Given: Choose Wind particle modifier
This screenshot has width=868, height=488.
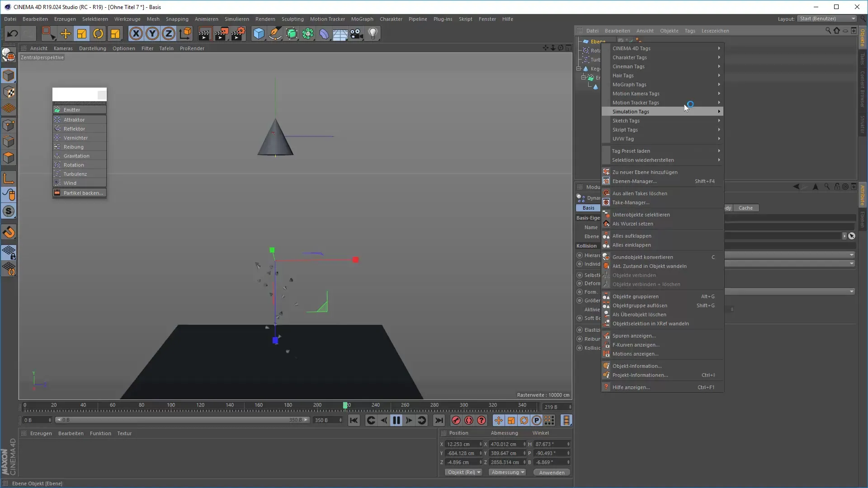Looking at the screenshot, I should pos(80,183).
